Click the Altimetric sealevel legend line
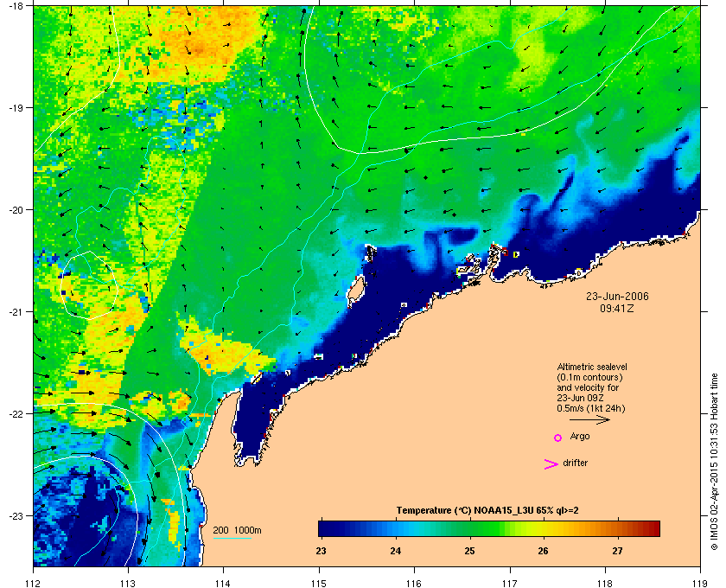Image resolution: width=726 pixels, height=588 pixels. [592, 367]
